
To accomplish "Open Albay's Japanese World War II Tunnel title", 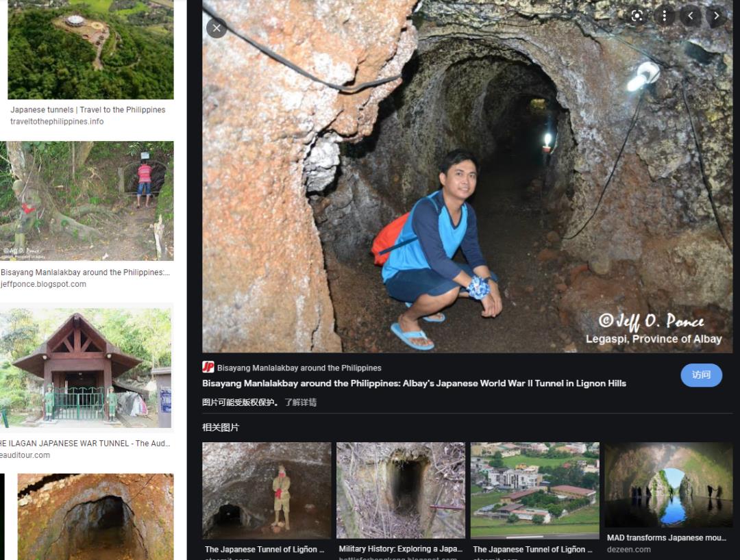I will 414,383.
